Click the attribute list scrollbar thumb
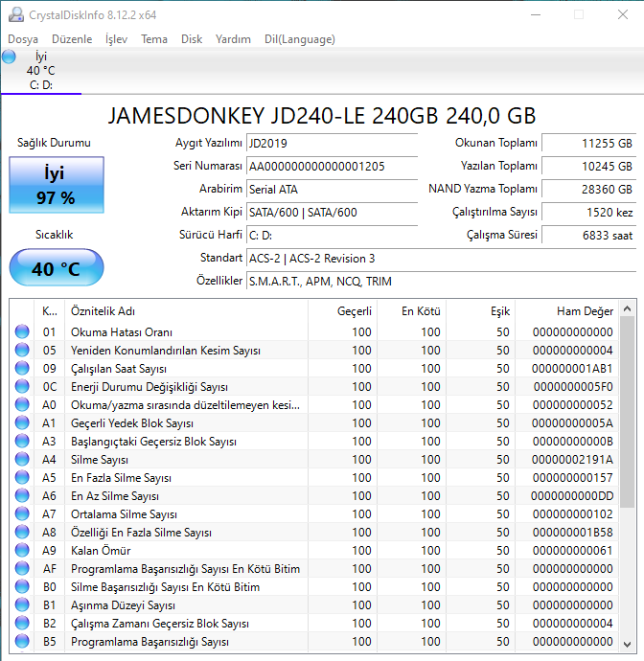Image resolution: width=644 pixels, height=661 pixels. tap(627, 412)
